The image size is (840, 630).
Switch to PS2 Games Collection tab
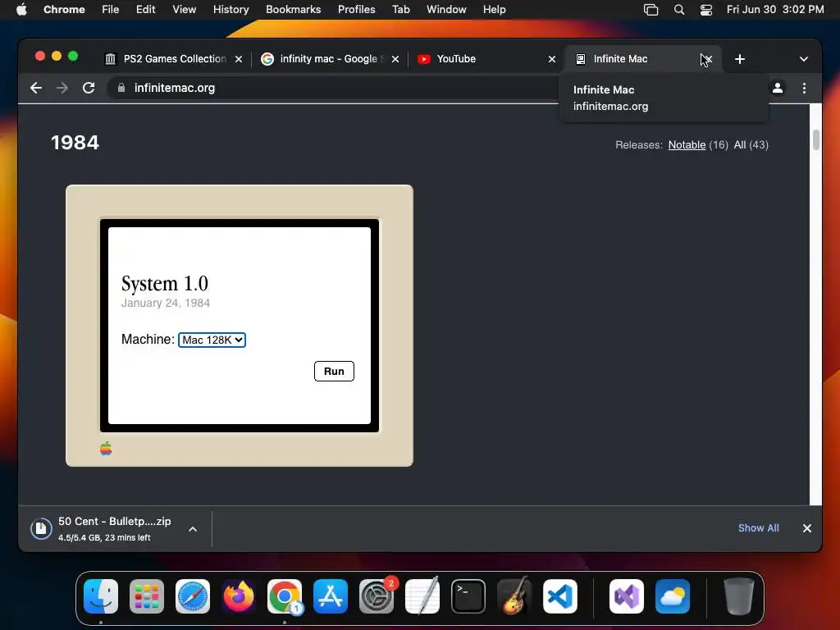coord(174,59)
